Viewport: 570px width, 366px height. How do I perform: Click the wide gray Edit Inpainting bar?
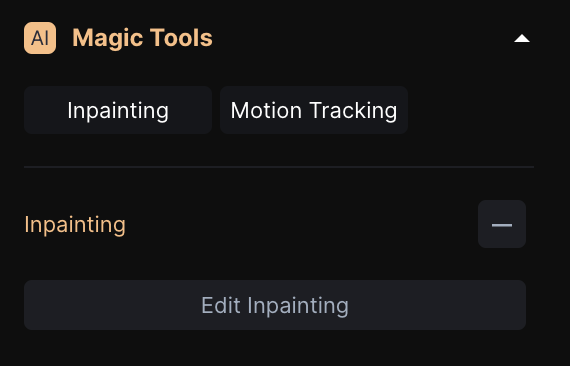coord(275,305)
